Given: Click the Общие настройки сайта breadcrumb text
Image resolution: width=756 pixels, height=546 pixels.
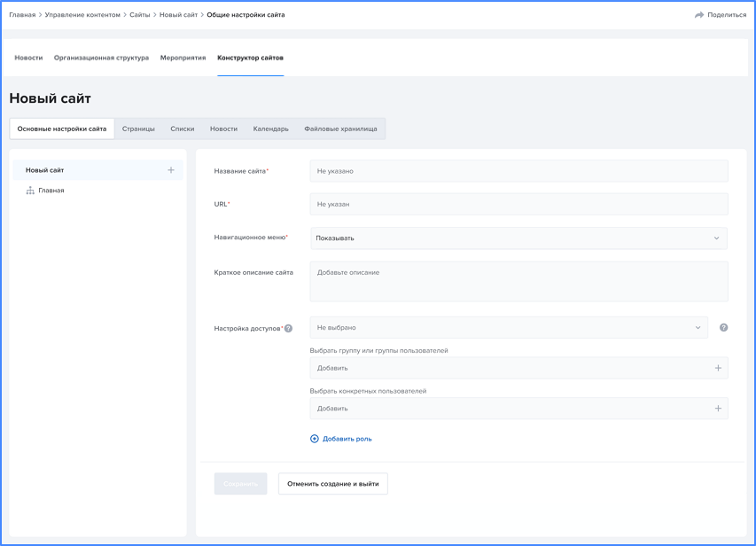Looking at the screenshot, I should tap(246, 15).
